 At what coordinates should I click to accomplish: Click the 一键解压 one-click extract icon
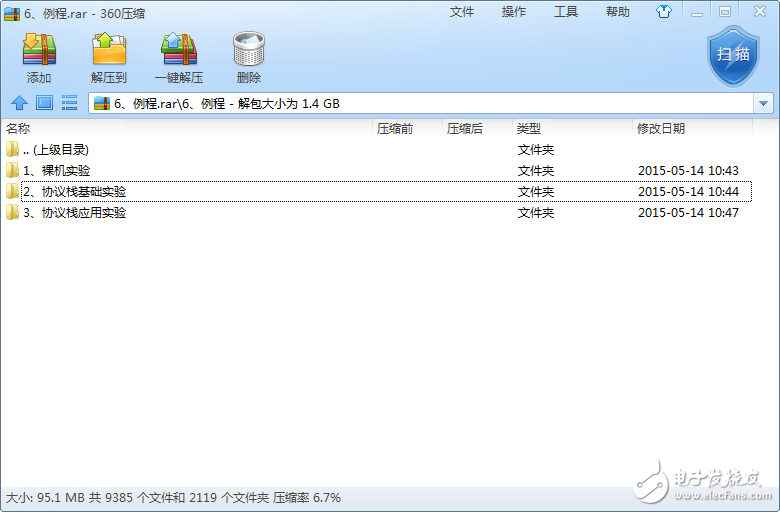tap(179, 49)
